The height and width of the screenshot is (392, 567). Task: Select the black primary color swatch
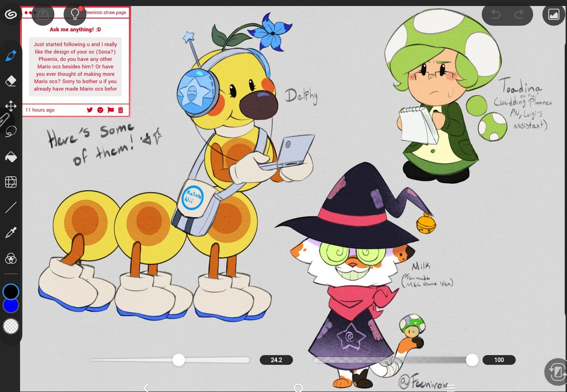(10, 291)
